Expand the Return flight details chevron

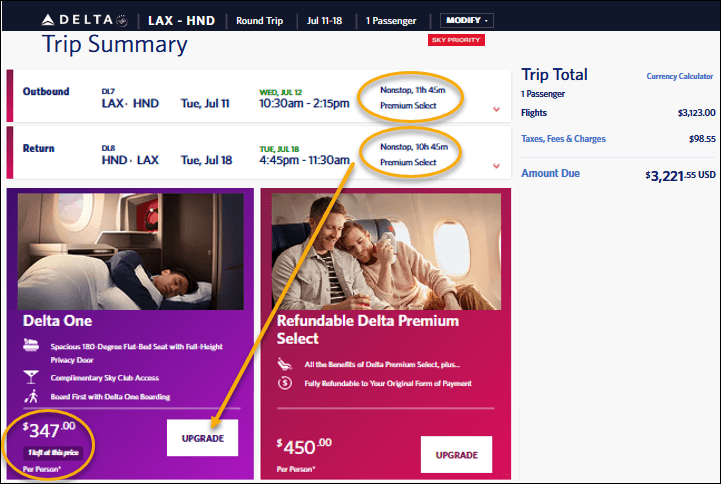point(496,165)
